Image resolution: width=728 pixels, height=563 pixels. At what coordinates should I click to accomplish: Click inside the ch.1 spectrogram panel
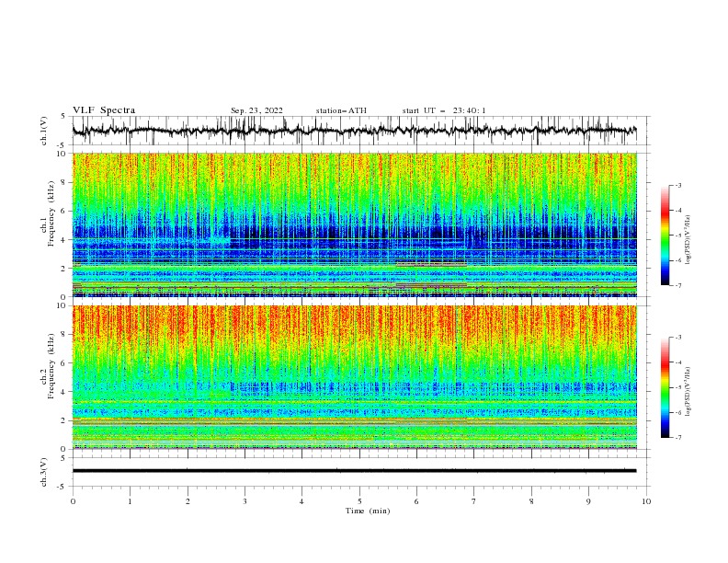(x=355, y=224)
